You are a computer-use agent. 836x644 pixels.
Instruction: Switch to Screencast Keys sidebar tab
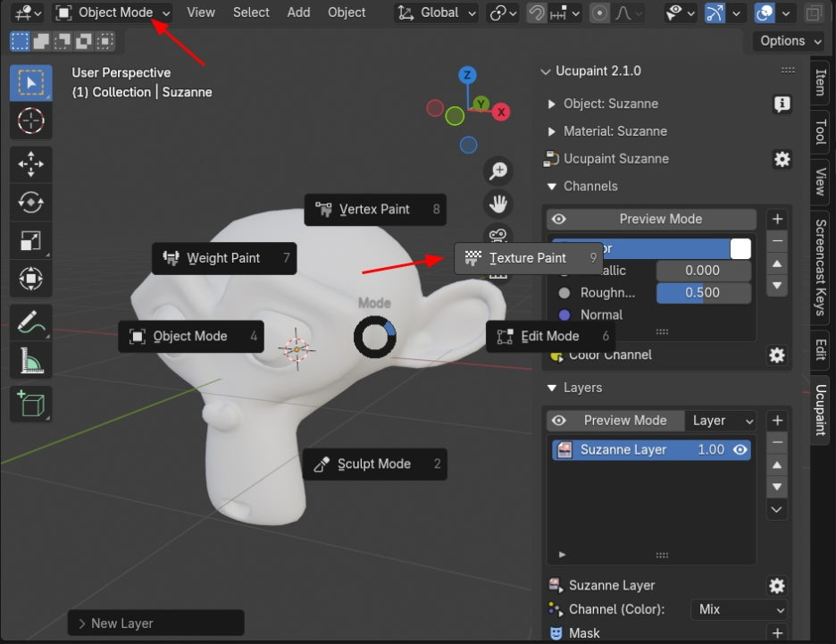[x=820, y=267]
